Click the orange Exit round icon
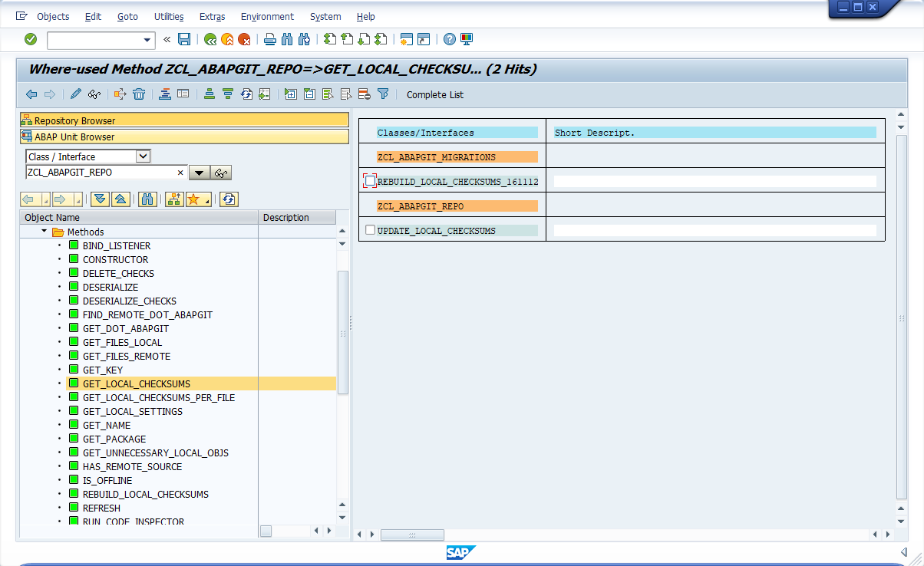This screenshot has width=924, height=566. pyautogui.click(x=227, y=39)
